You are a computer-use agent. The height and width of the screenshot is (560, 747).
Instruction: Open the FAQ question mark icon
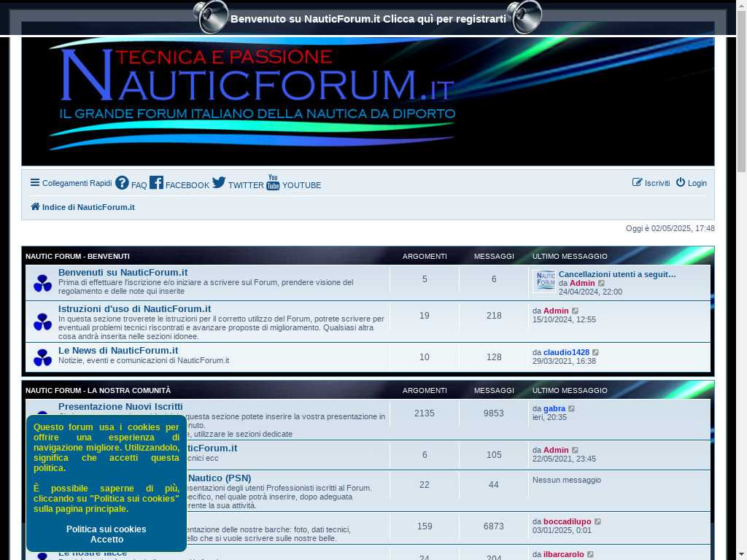coord(122,182)
